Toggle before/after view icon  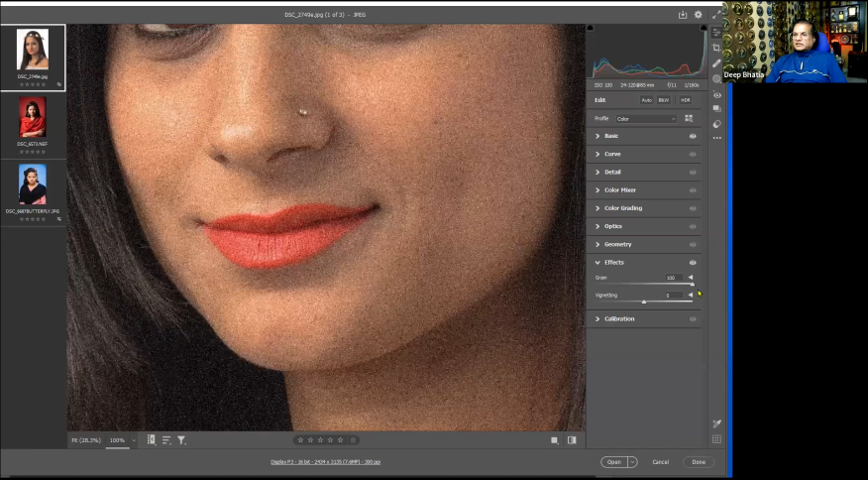pyautogui.click(x=572, y=439)
